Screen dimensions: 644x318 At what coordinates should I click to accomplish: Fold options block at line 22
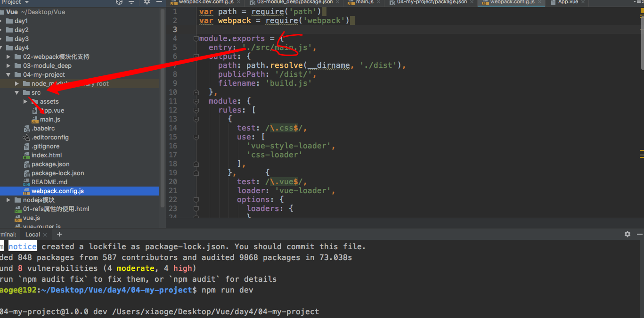[x=196, y=200]
